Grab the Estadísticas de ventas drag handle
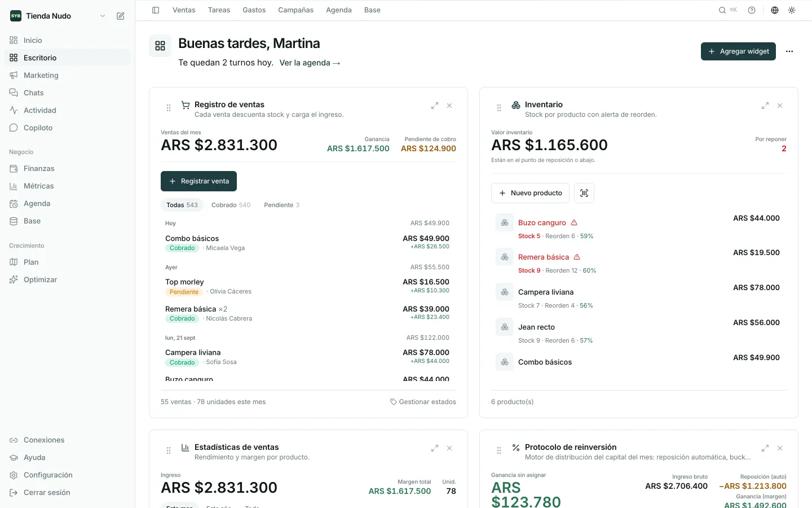Screen dimensions: 812x508 pos(169,450)
